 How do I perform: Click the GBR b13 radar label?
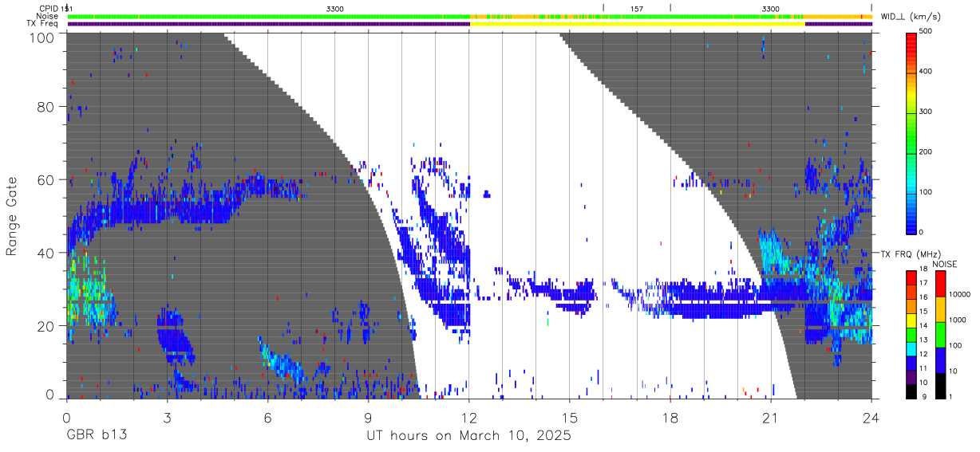click(x=97, y=436)
